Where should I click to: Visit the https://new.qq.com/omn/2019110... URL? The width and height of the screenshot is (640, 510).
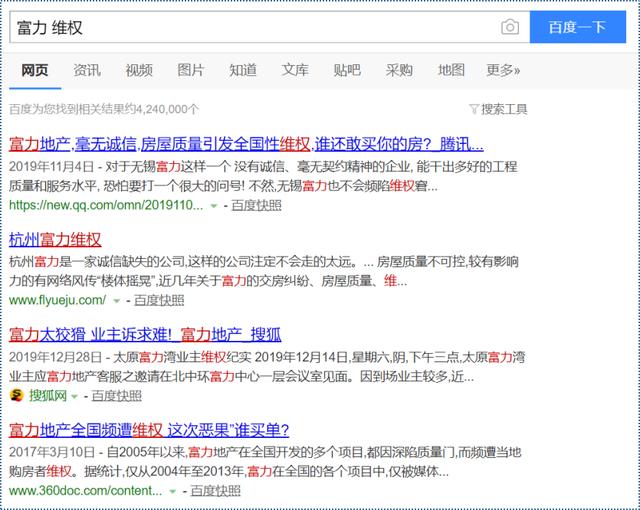pyautogui.click(x=106, y=205)
